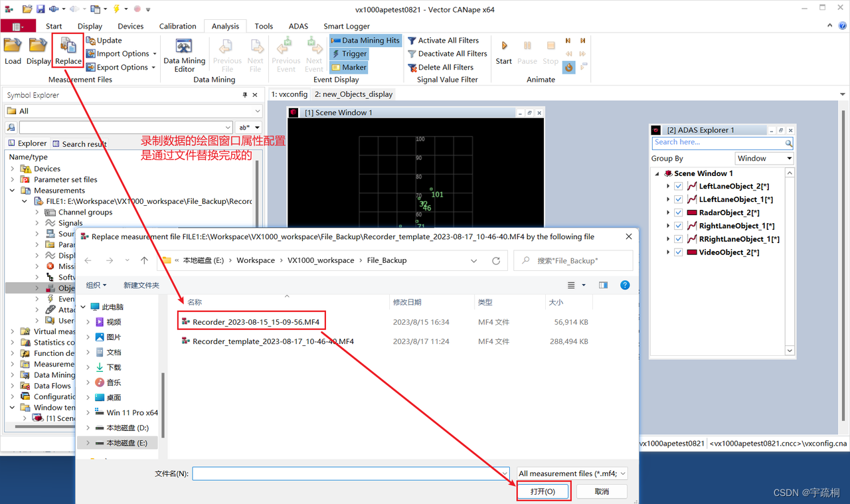Screen dimensions: 850x504
Task: Toggle LeftLaneObject_2[*] checkbox
Action: click(678, 187)
